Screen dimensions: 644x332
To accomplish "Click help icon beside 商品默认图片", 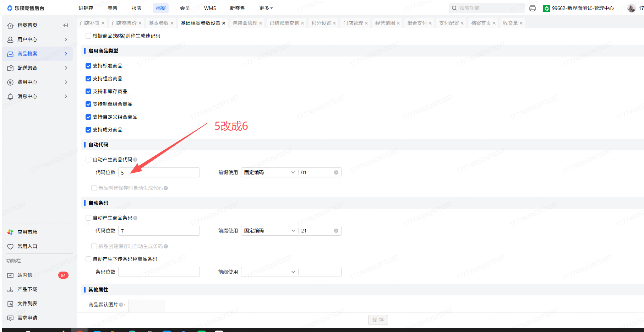I will [x=121, y=305].
